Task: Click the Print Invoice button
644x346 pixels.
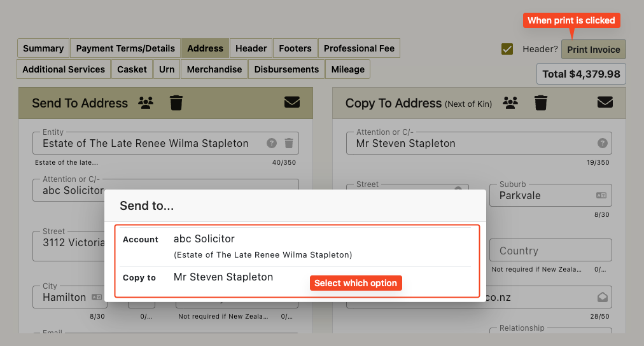Action: click(x=594, y=49)
